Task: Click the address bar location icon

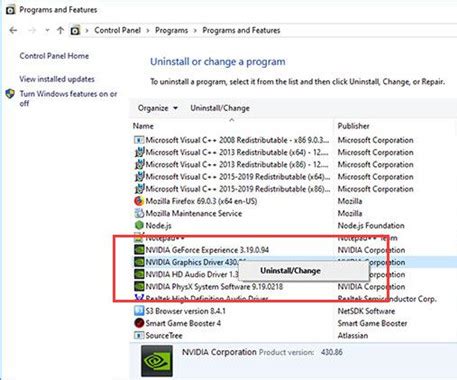Action: coord(75,31)
